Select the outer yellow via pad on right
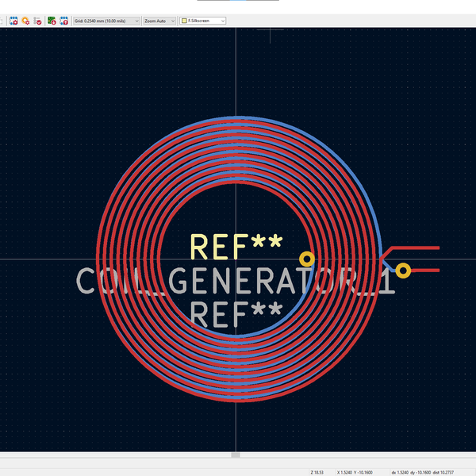 coord(403,271)
